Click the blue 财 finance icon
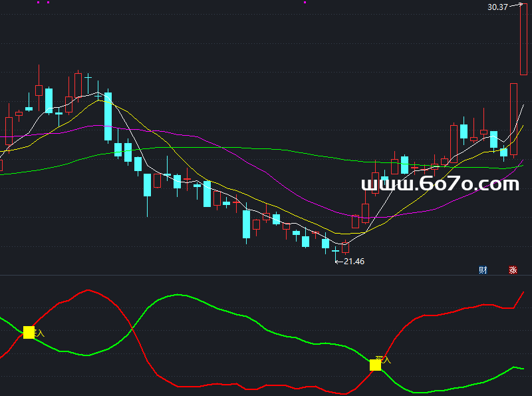Image resolution: width=532 pixels, height=396 pixels. (483, 270)
